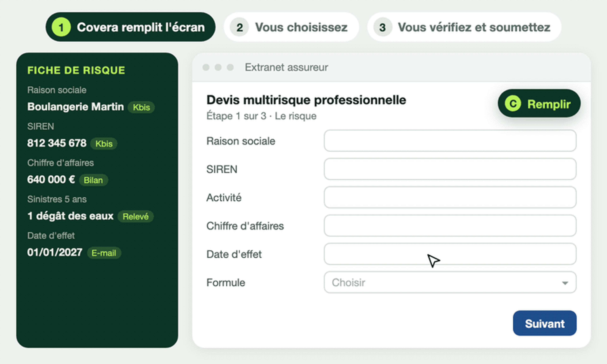Click the Boulangerie Martin value
The height and width of the screenshot is (364, 607).
[76, 107]
